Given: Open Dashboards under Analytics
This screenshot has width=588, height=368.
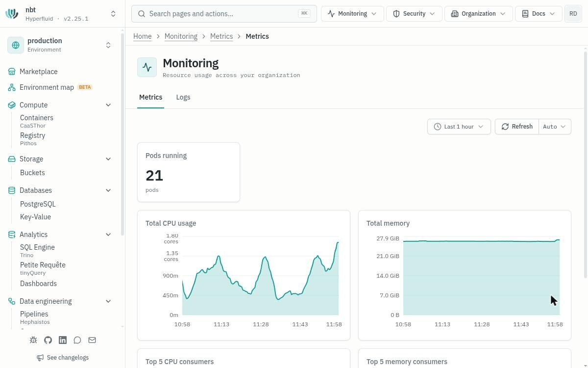Looking at the screenshot, I should [38, 284].
